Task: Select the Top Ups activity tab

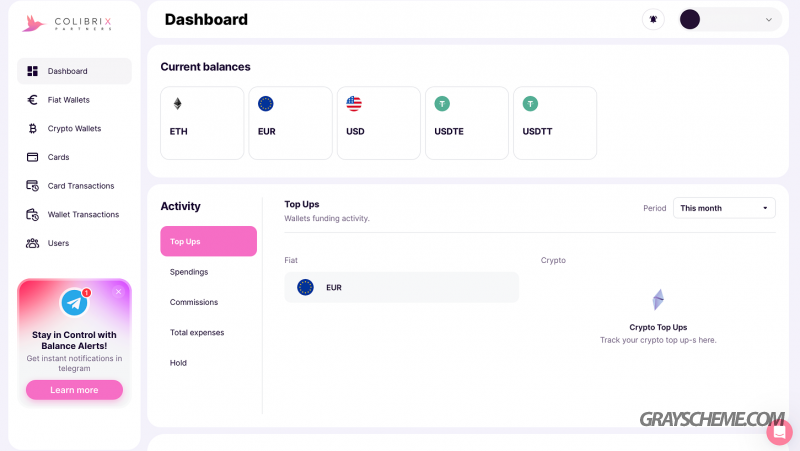Action: tap(208, 241)
